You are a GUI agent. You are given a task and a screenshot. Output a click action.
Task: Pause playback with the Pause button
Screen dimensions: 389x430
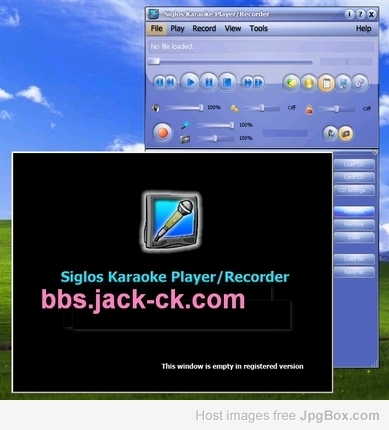209,82
